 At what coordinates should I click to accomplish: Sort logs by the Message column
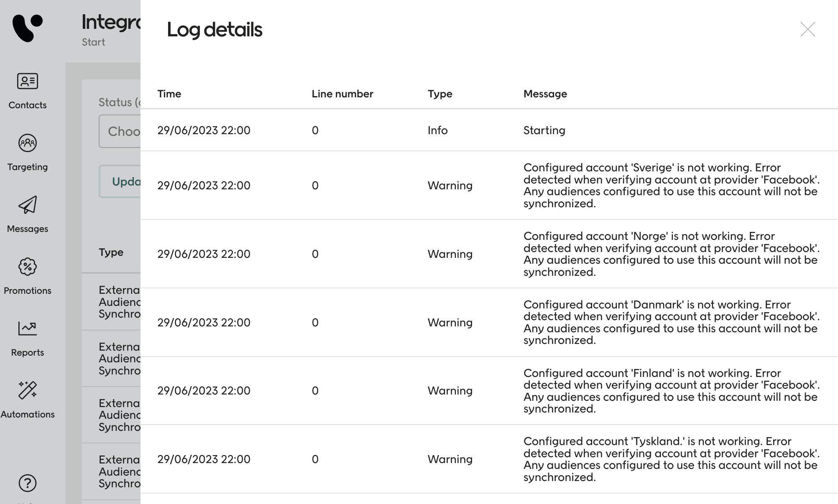(x=545, y=94)
